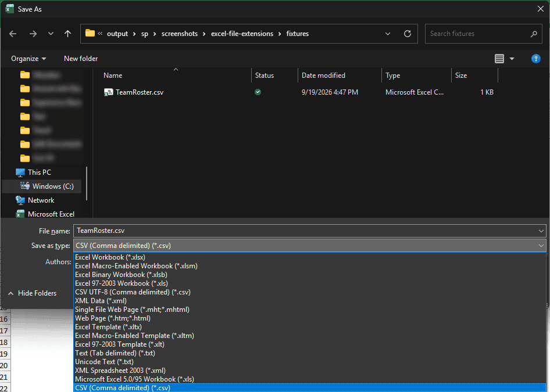Select This PC in the navigation pane
The image size is (550, 392).
coord(40,172)
